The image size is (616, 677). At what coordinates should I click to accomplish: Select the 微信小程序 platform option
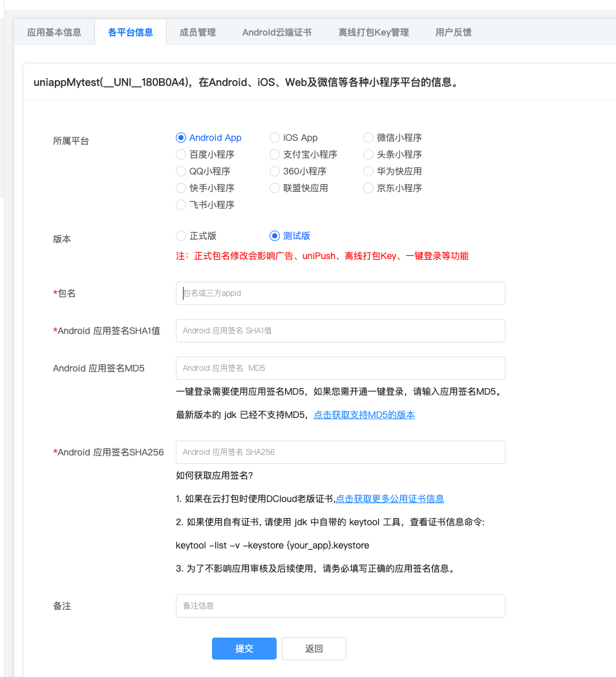click(x=369, y=138)
